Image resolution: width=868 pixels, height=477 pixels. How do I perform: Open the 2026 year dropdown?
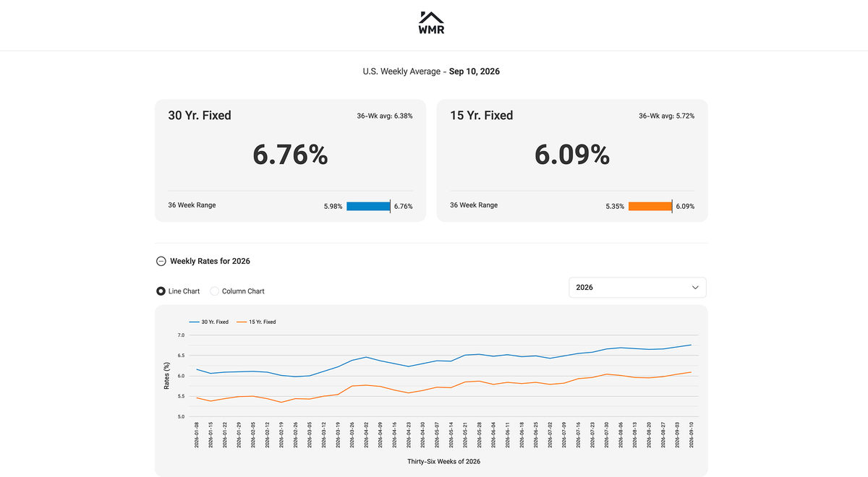[637, 288]
